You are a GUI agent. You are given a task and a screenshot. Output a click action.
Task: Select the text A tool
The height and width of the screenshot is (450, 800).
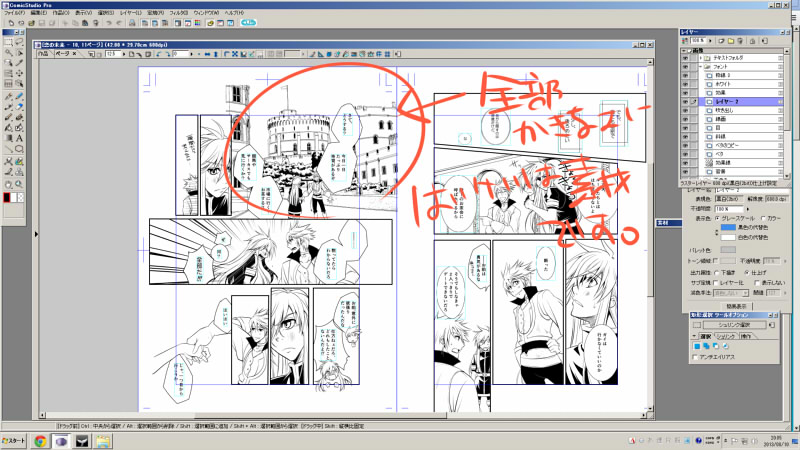[x=19, y=138]
